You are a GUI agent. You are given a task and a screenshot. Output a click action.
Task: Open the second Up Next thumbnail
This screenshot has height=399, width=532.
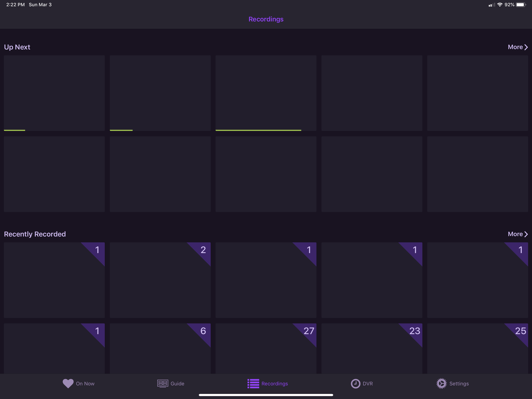point(160,93)
